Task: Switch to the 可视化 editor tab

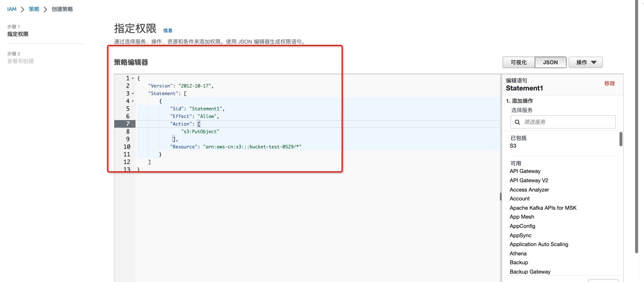Action: tap(519, 62)
